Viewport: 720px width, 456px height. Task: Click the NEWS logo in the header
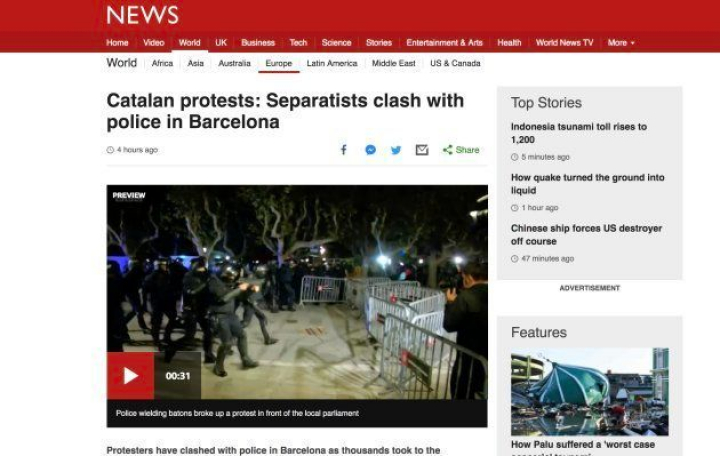(142, 15)
